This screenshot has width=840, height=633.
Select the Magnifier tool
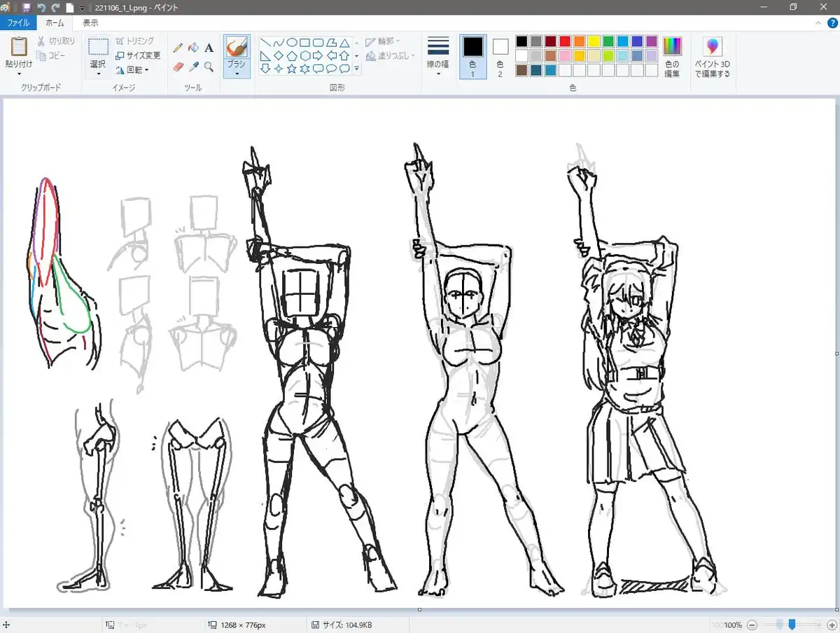pos(209,67)
